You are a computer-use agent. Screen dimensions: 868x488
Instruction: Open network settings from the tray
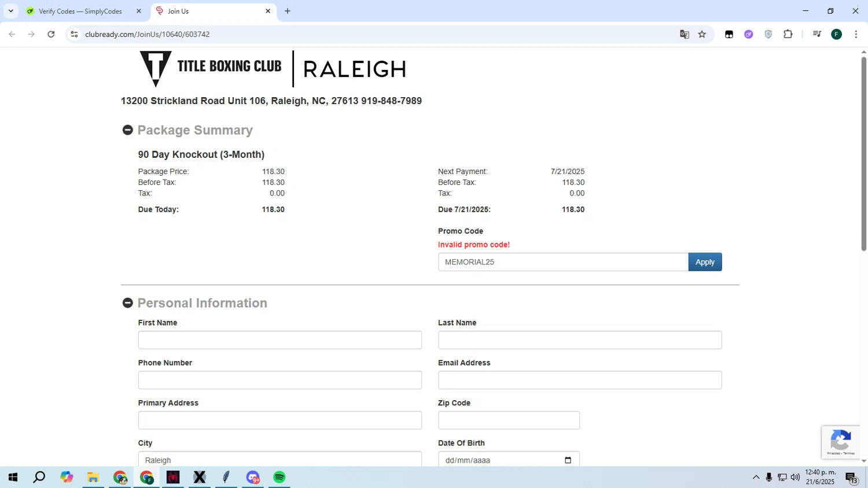tap(782, 477)
